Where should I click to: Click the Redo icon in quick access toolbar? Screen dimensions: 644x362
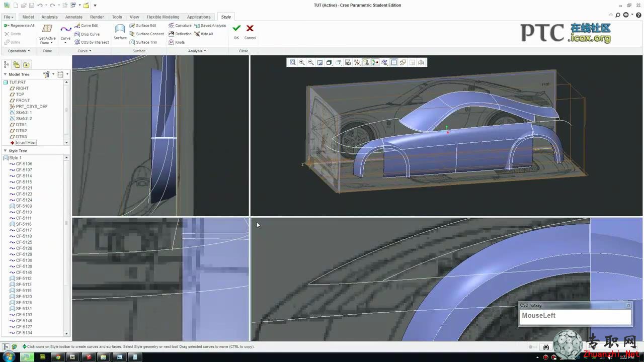click(x=52, y=6)
